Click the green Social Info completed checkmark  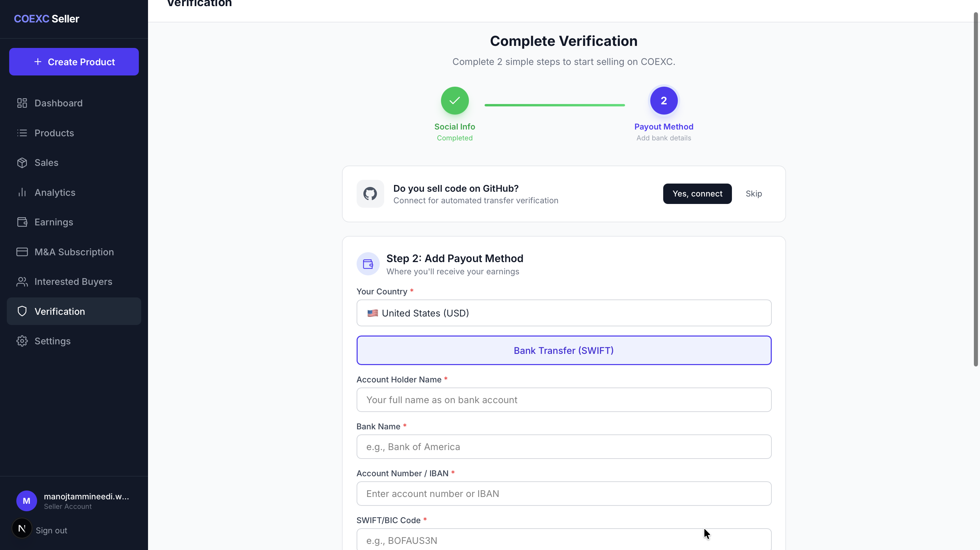point(454,100)
